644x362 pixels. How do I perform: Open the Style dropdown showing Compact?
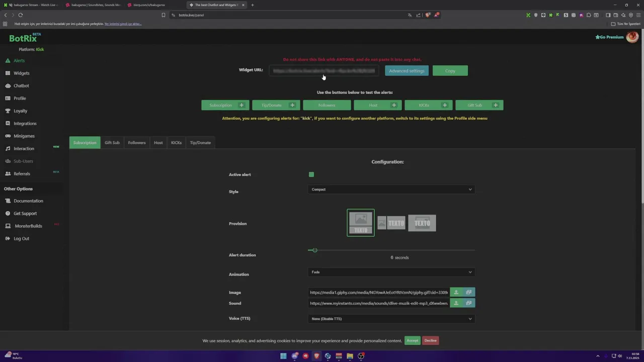pyautogui.click(x=391, y=190)
